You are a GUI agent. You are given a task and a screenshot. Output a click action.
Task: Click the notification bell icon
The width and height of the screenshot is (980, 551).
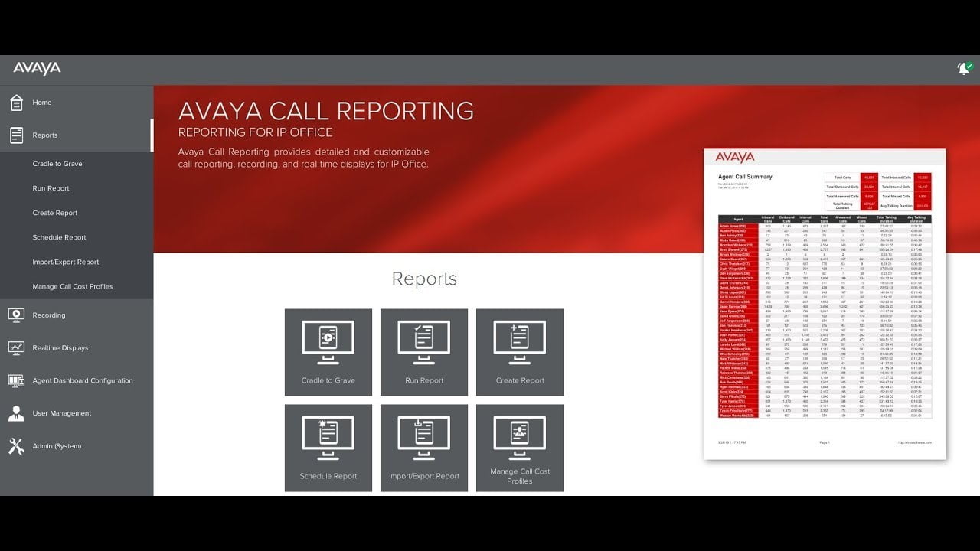pos(963,69)
